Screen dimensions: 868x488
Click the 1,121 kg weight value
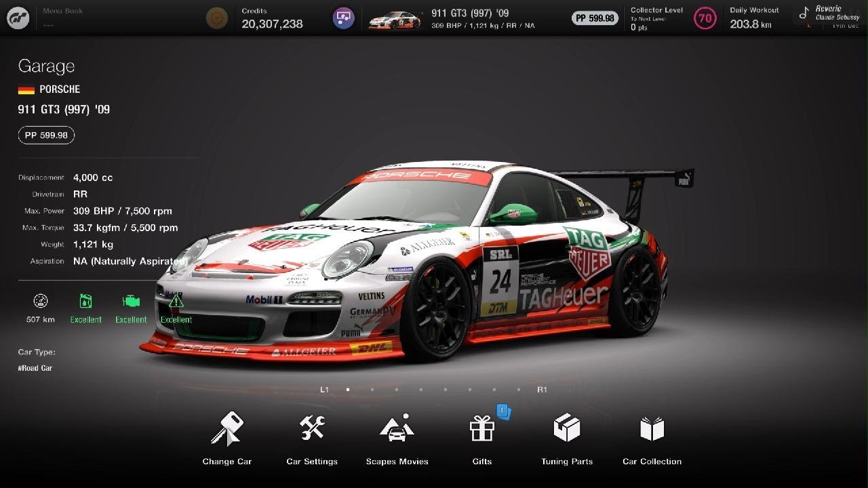click(93, 245)
